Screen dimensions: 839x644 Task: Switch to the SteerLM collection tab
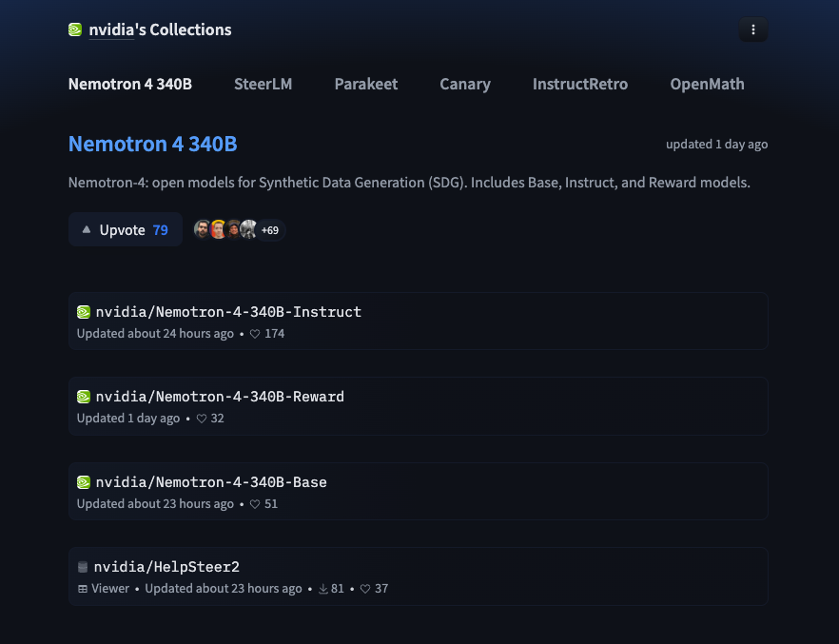tap(263, 84)
